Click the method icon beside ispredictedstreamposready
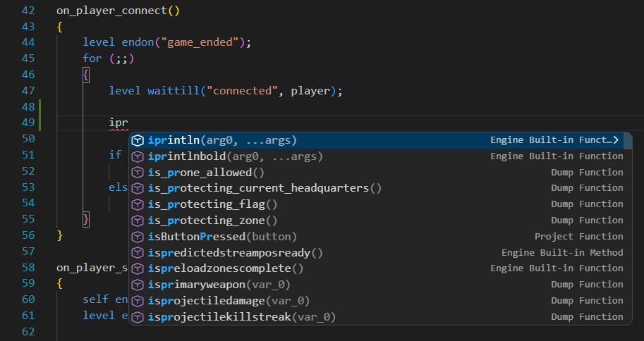Viewport: 644px width, 341px height. pos(138,253)
